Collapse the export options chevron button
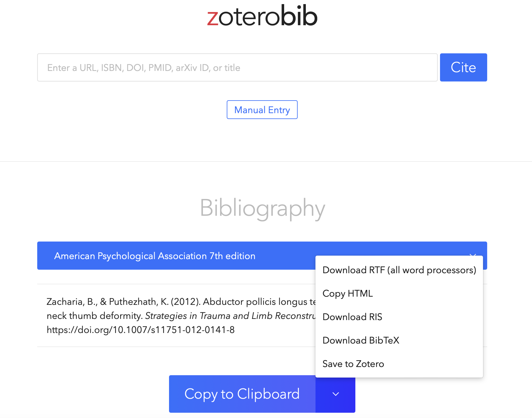The width and height of the screenshot is (532, 418). [x=335, y=394]
